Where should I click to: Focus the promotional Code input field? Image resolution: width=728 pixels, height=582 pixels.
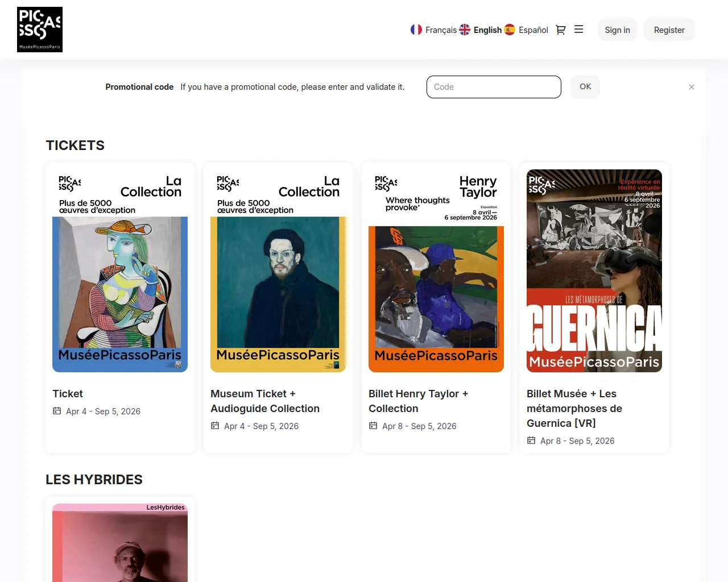coord(494,87)
